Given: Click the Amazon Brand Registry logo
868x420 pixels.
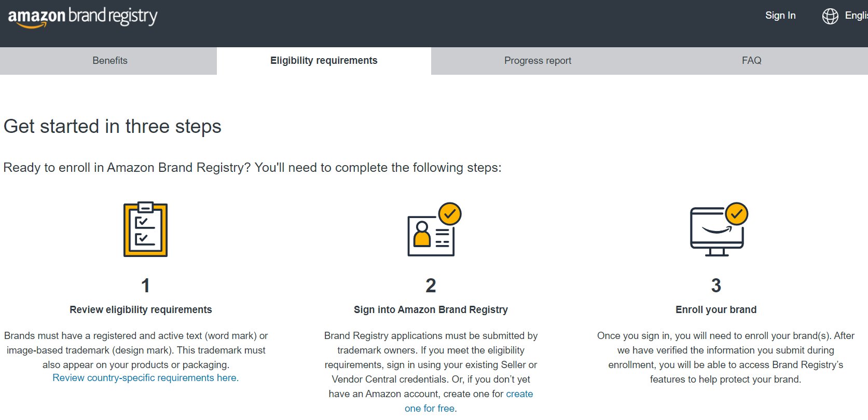Looking at the screenshot, I should pos(81,17).
